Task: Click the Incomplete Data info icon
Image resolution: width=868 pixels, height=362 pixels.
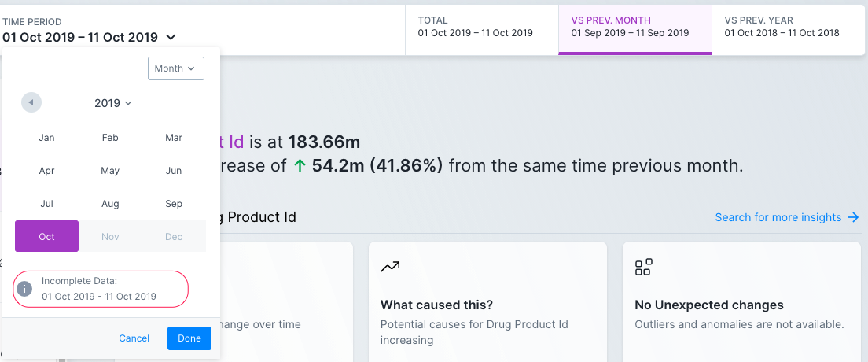Action: 25,289
